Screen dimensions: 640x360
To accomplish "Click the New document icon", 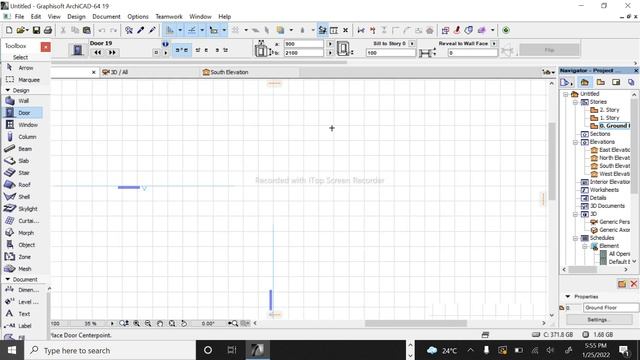I will [9, 30].
